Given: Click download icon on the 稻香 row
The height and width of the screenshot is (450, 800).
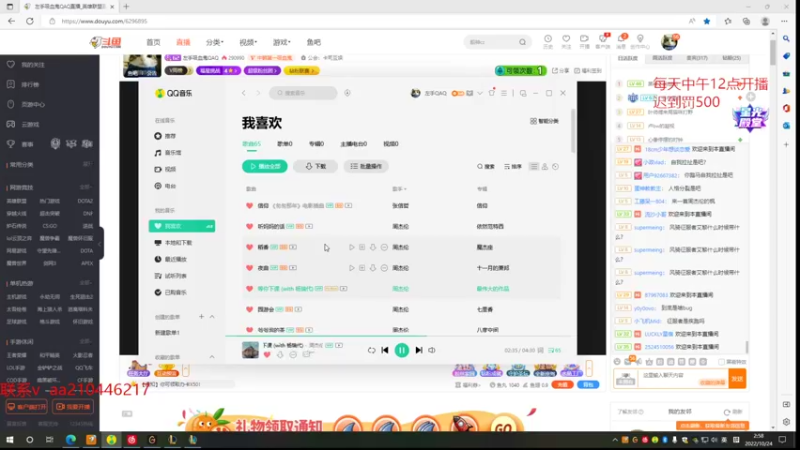Looking at the screenshot, I should pos(373,247).
